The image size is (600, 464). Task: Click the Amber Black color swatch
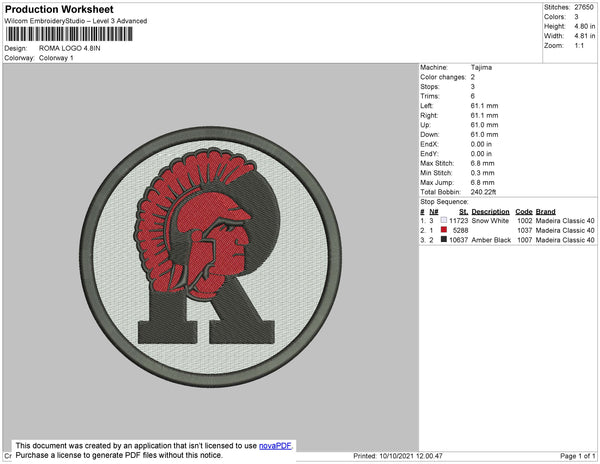[443, 239]
